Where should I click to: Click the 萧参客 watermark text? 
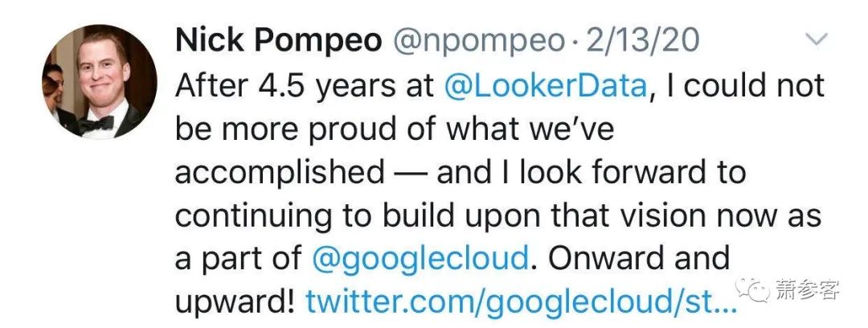coord(807,289)
